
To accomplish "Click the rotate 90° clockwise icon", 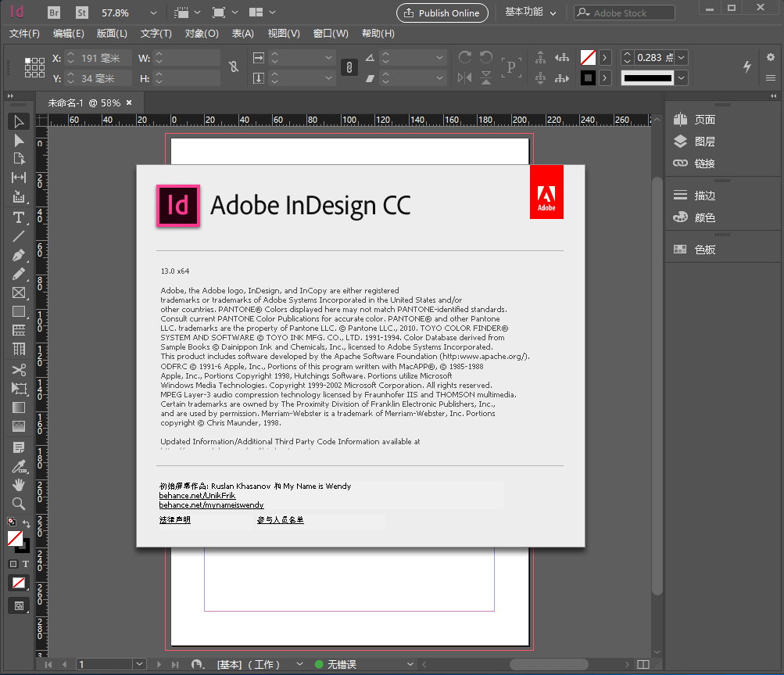I will 464,58.
